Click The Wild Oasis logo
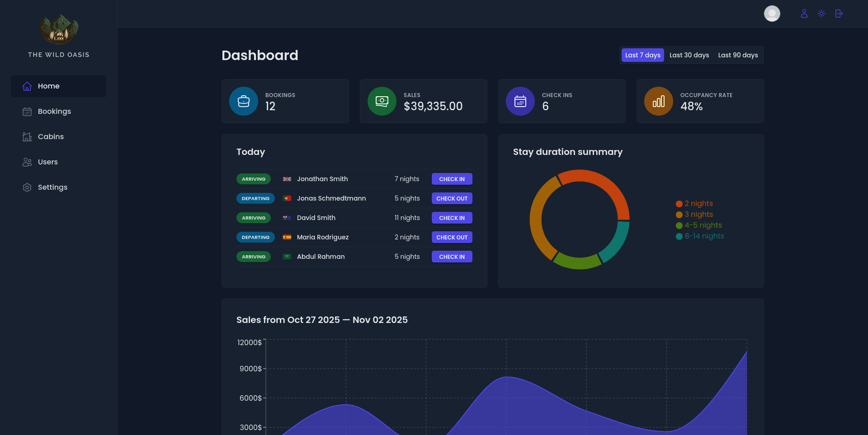 (x=59, y=30)
